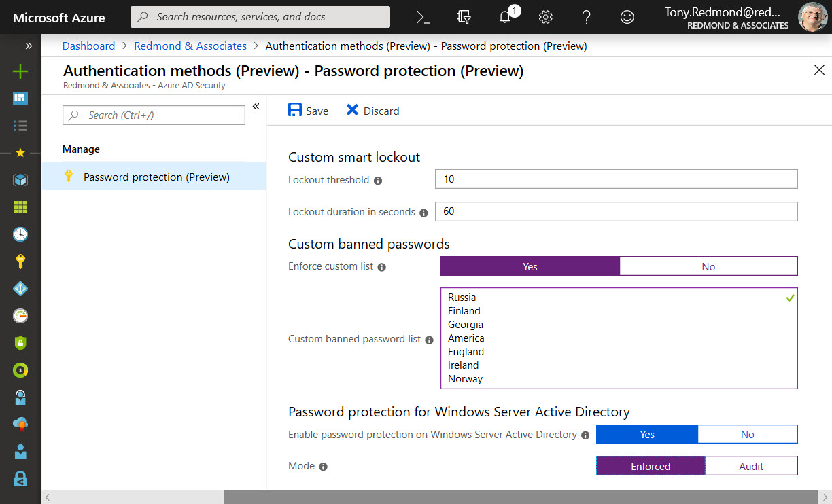Open the portal settings gear
This screenshot has width=832, height=504.
coord(545,17)
